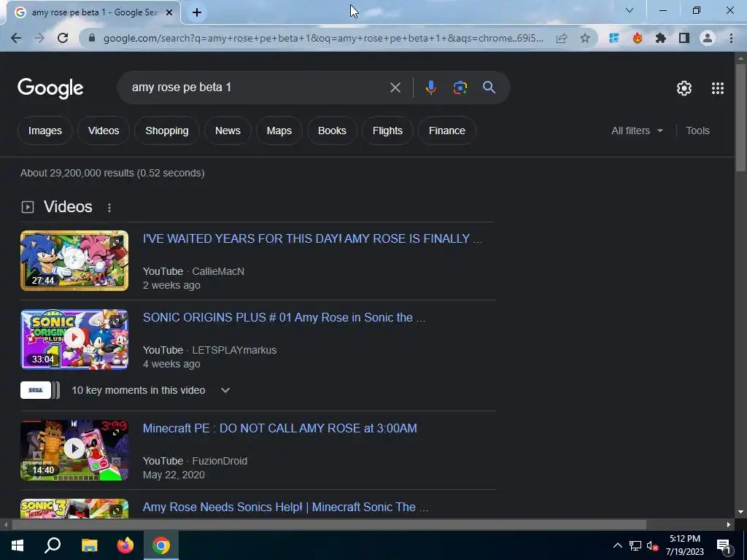This screenshot has width=747, height=560.
Task: Open the blue extension icon in toolbar
Action: point(614,38)
